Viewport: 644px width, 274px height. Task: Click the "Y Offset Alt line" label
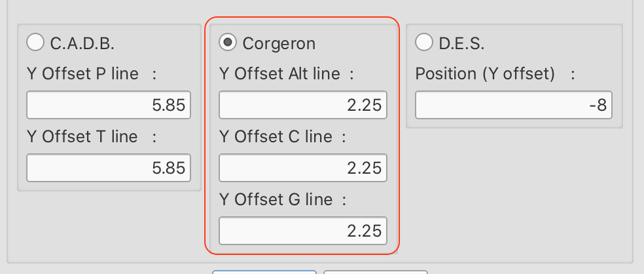[x=279, y=74]
